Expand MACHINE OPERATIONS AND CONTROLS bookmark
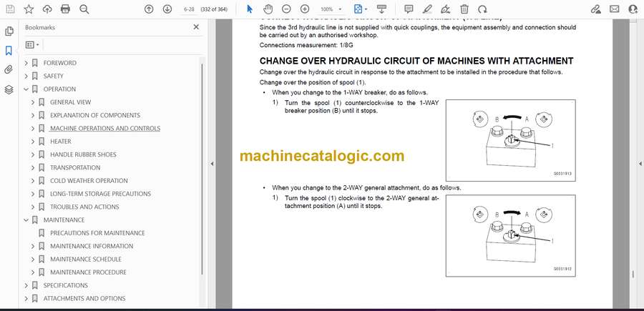The width and height of the screenshot is (644, 311). pos(33,129)
